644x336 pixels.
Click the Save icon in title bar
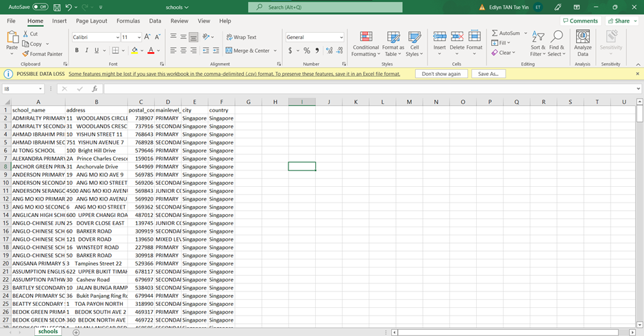pos(57,7)
